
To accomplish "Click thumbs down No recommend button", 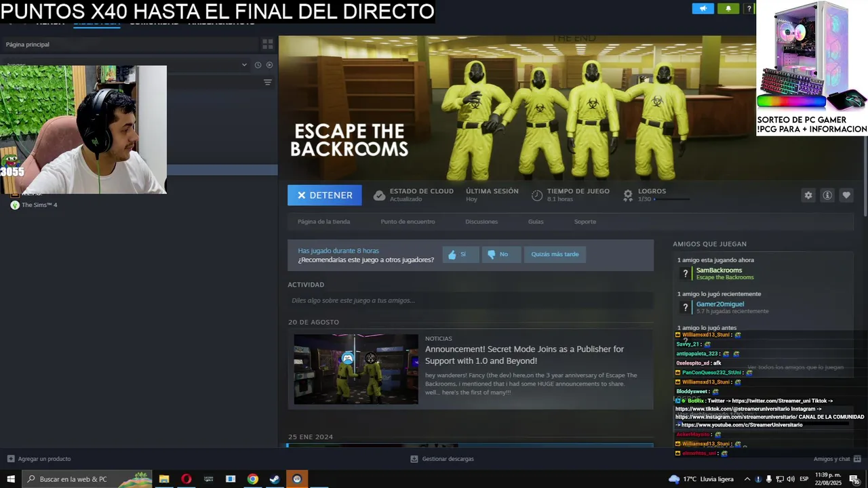I will click(502, 254).
